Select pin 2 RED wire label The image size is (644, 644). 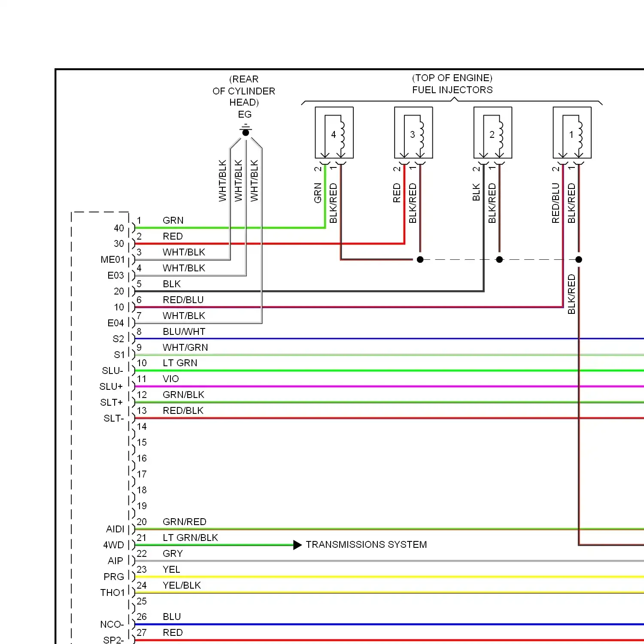pyautogui.click(x=173, y=236)
